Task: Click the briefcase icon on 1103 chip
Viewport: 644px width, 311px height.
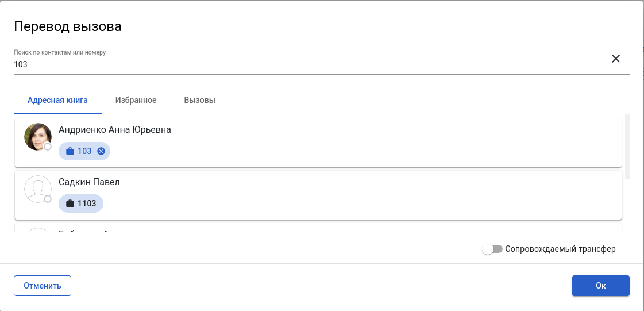Action: pyautogui.click(x=70, y=204)
